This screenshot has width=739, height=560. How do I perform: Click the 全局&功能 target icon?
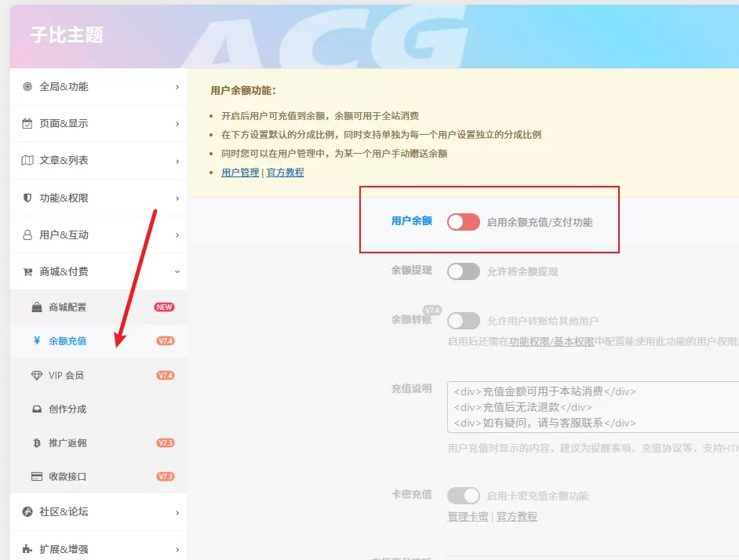click(x=27, y=87)
